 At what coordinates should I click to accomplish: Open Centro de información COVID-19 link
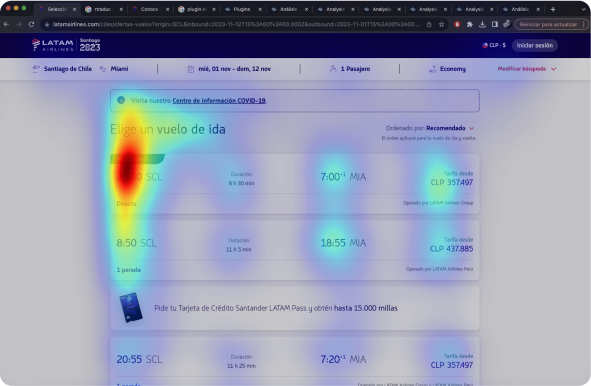pyautogui.click(x=219, y=101)
